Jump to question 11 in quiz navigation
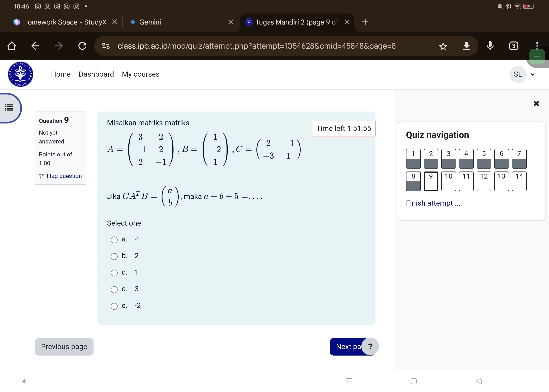 click(x=466, y=181)
